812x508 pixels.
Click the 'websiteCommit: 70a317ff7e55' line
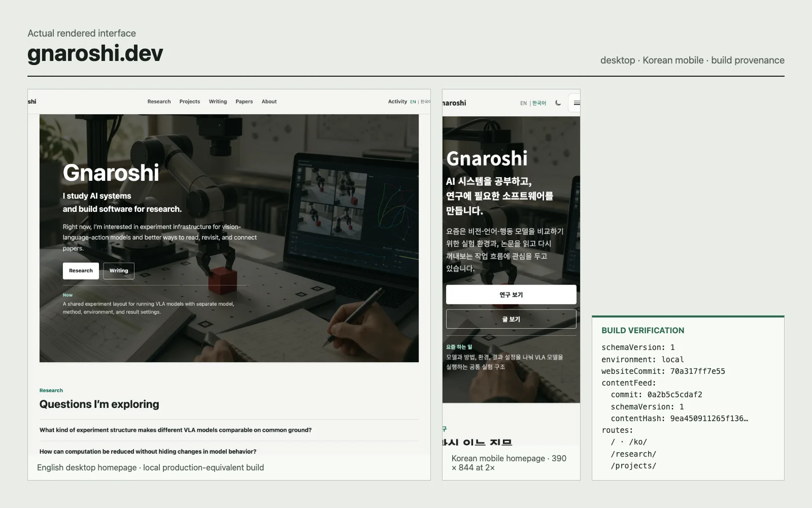[663, 371]
